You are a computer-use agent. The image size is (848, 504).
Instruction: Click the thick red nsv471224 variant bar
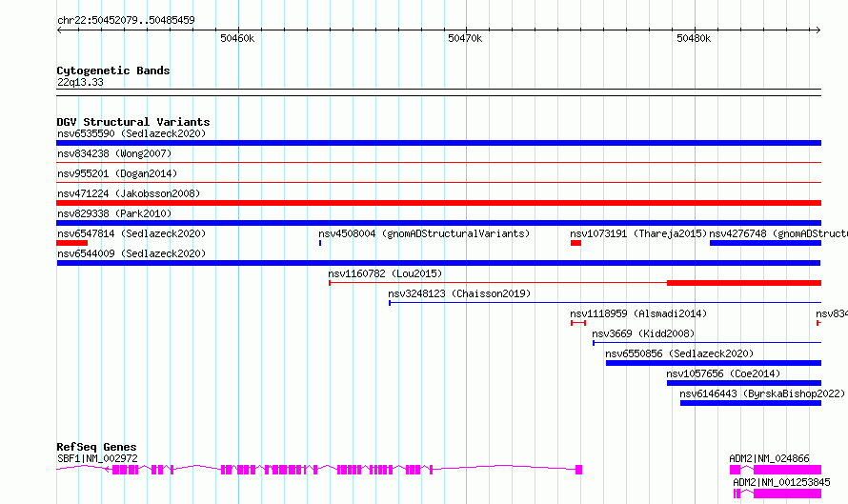point(438,203)
